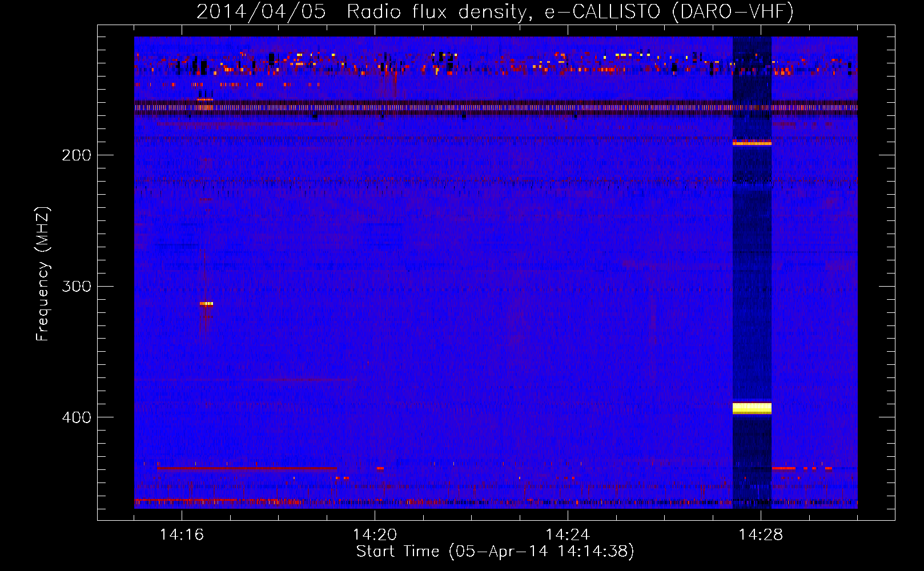
Task: Click the 400 frequency tick label
Action: 77,417
